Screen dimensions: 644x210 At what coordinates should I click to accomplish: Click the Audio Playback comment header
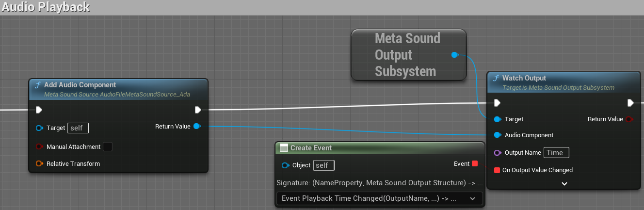click(x=46, y=7)
